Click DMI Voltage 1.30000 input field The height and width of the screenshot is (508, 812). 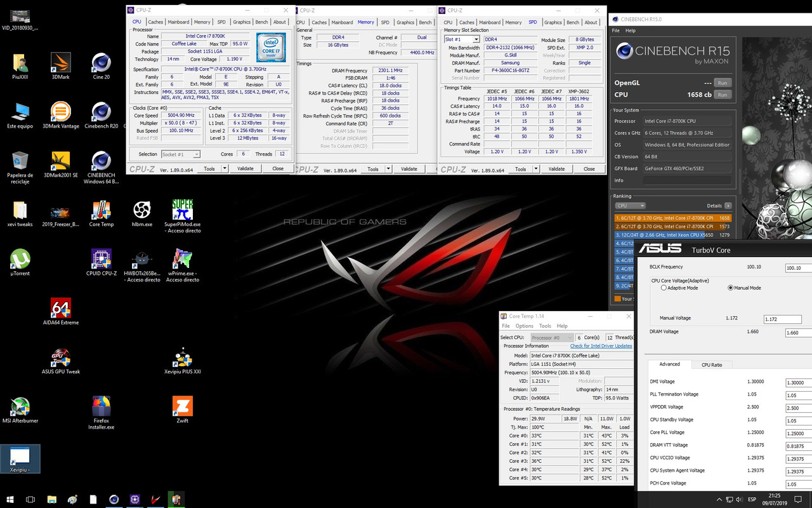[x=798, y=383]
